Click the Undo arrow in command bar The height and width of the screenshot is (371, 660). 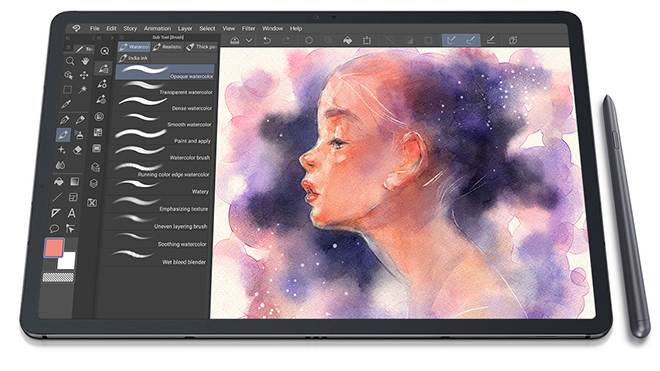[x=267, y=40]
